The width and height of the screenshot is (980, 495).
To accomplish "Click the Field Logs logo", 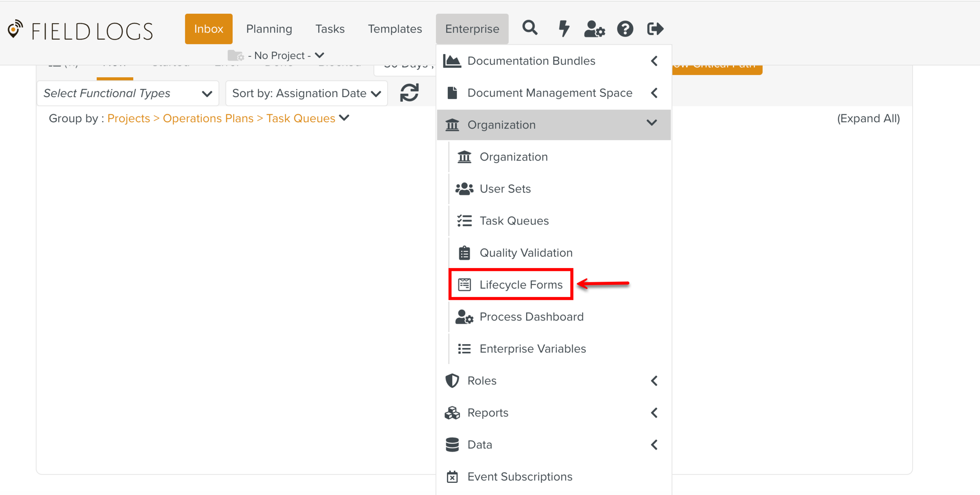I will [80, 31].
